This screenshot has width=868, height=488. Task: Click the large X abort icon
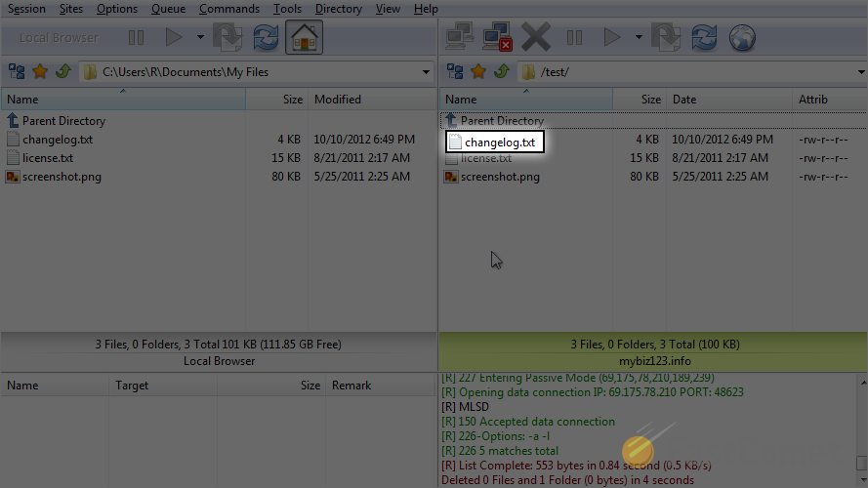536,38
